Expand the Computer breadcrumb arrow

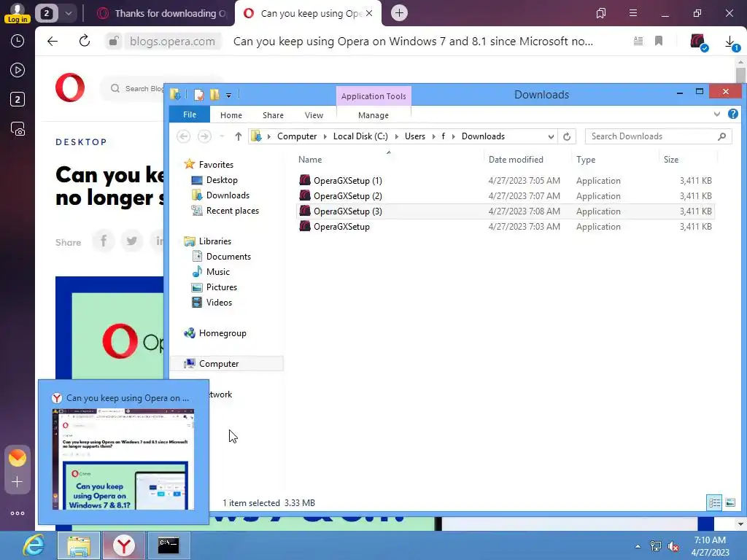click(x=325, y=136)
